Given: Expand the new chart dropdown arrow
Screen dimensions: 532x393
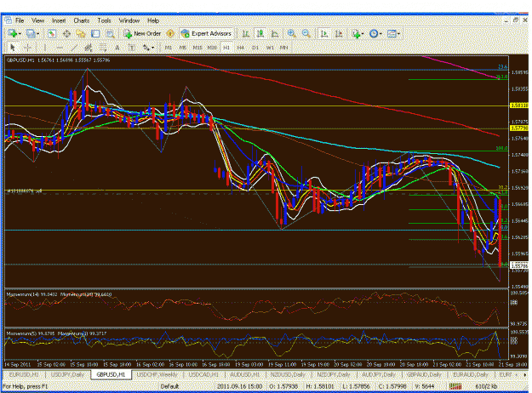Looking at the screenshot, I should (x=20, y=33).
